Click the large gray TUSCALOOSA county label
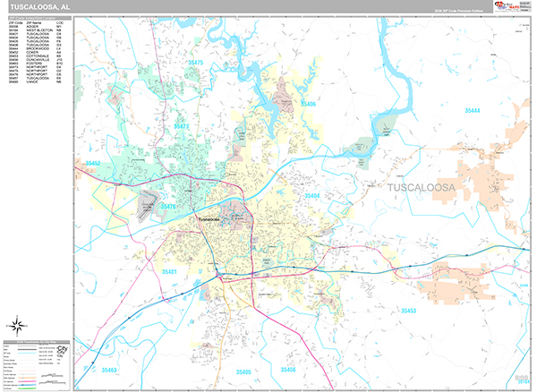Screen dimensions: 537x392 (421, 188)
